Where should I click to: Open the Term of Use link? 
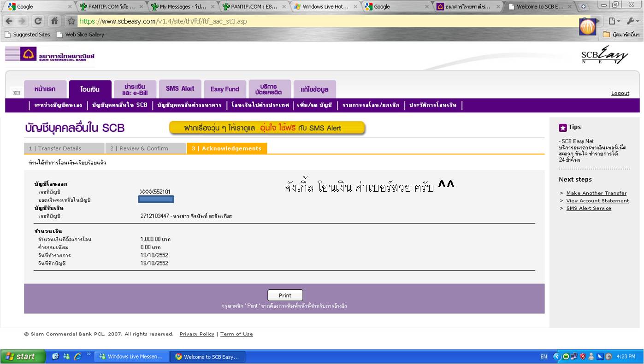coord(236,334)
